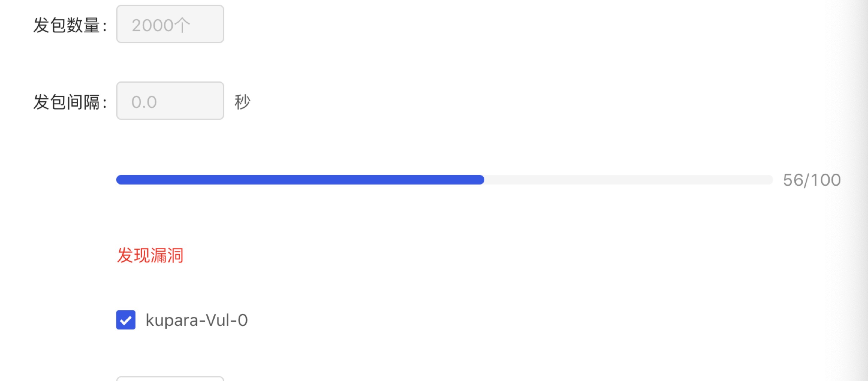Select the 56/100 progress counter text

coord(811,180)
